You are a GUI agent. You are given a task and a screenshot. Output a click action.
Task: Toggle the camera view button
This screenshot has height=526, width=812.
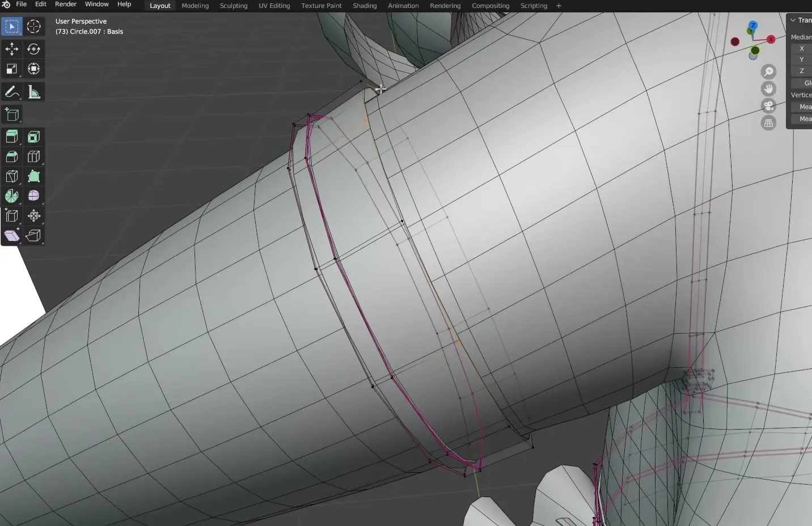click(x=768, y=106)
